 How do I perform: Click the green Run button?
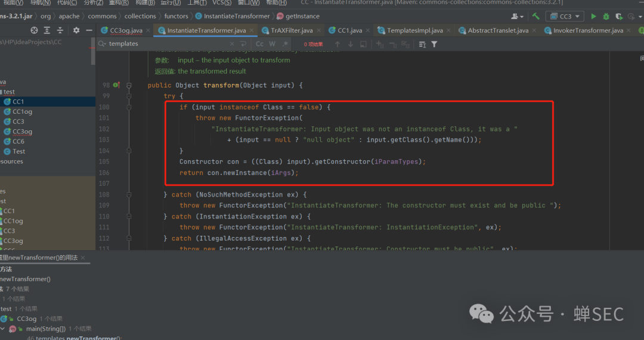tap(595, 16)
